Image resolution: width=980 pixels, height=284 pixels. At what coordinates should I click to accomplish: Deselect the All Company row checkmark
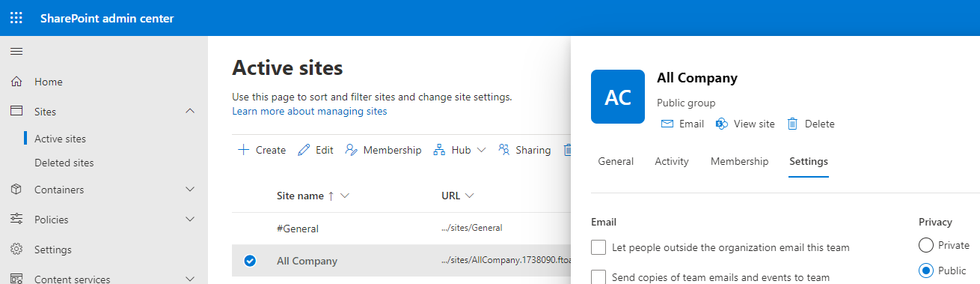point(250,261)
